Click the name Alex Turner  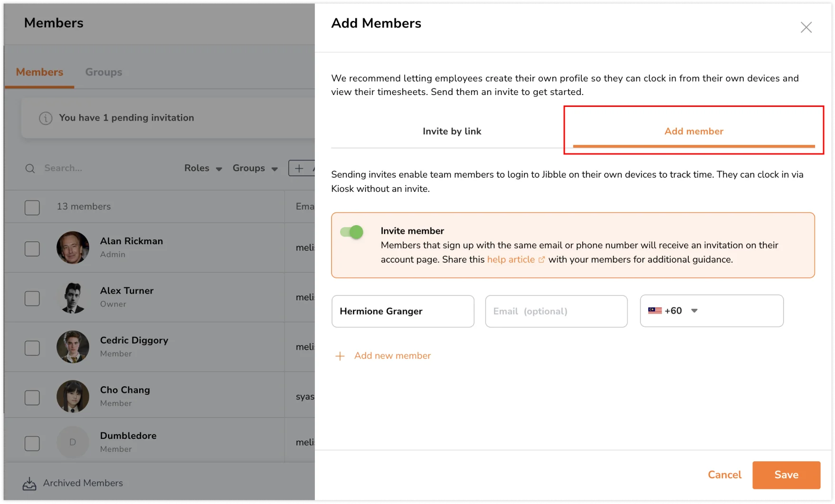point(127,291)
